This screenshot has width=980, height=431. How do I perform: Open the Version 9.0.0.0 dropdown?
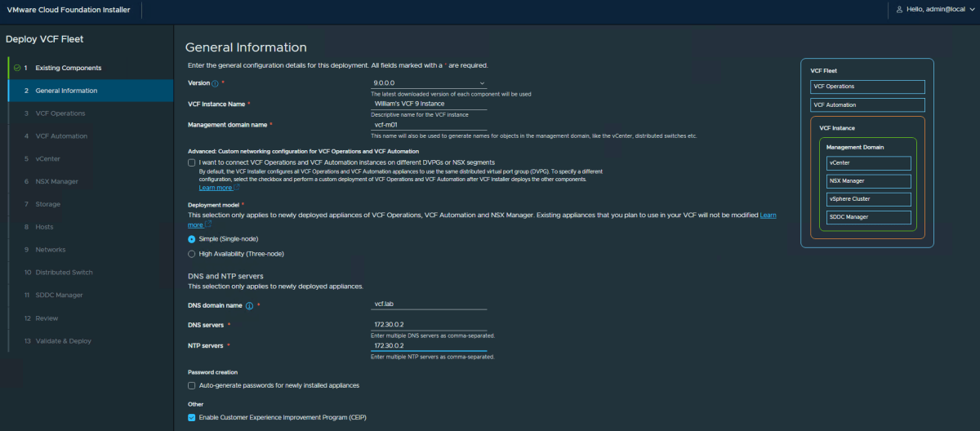pos(429,83)
